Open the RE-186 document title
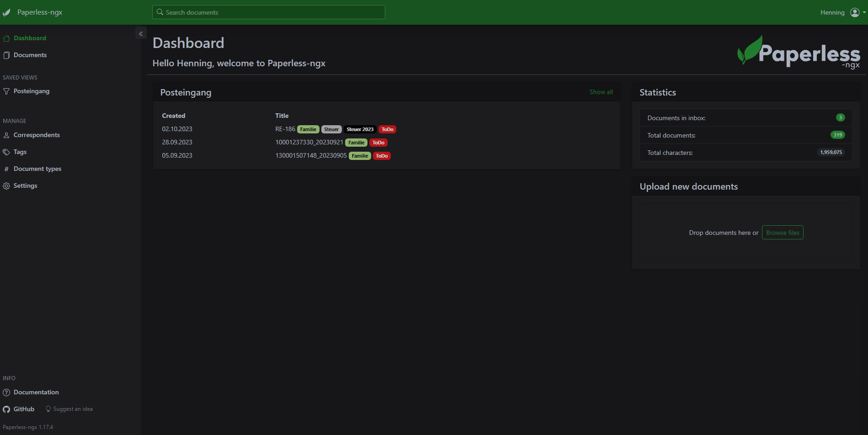The image size is (868, 435). (x=285, y=129)
